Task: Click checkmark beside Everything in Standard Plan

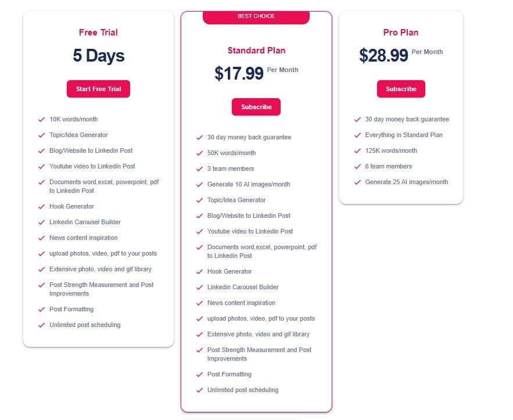Action: pos(357,135)
